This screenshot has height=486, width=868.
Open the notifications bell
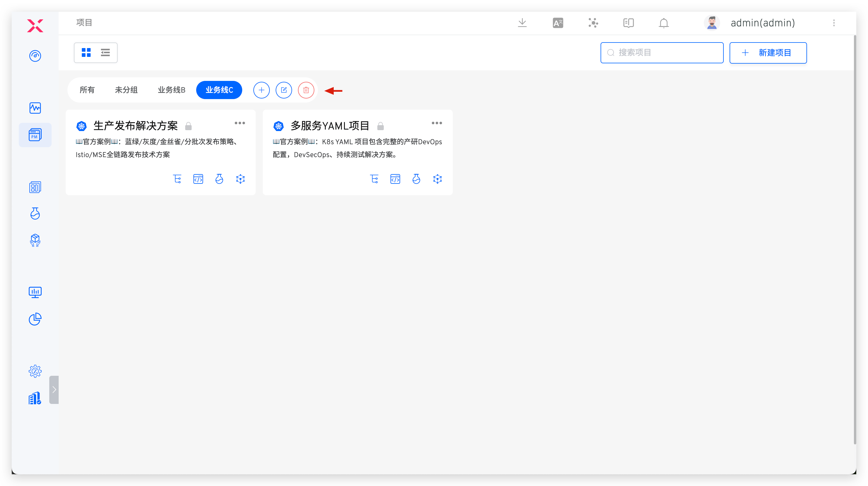click(664, 23)
